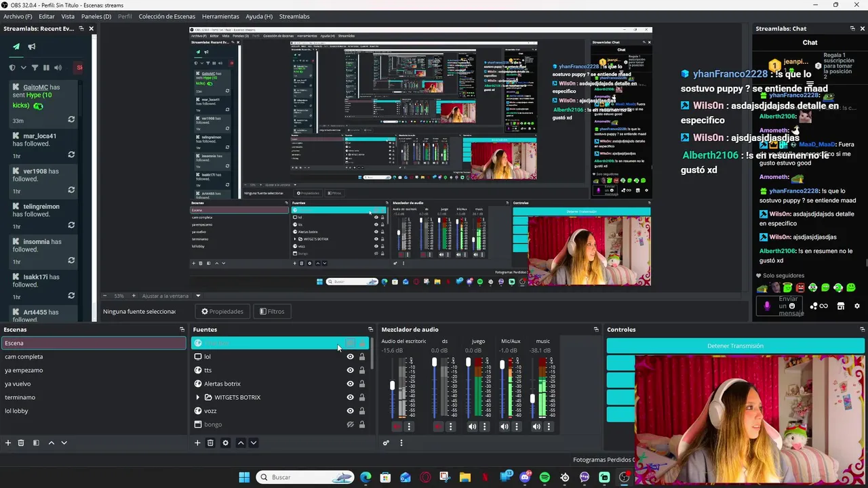
Task: Move source down in Fuentes list
Action: pyautogui.click(x=254, y=443)
